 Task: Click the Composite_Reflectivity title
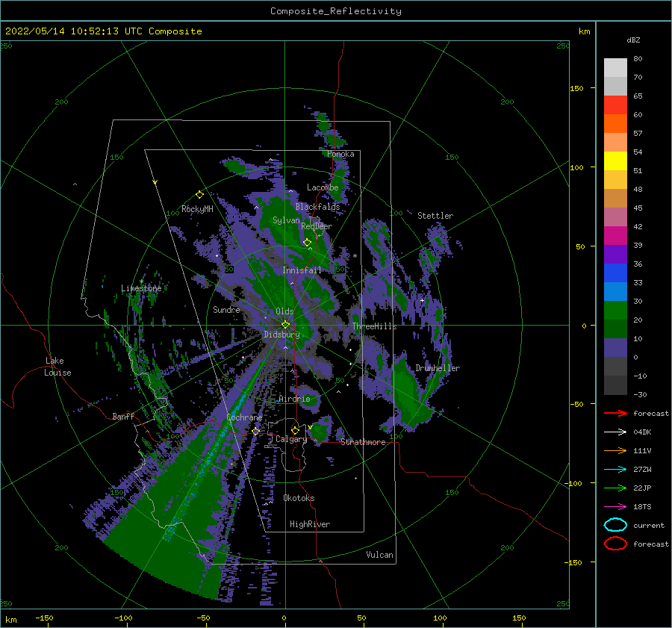tap(336, 11)
